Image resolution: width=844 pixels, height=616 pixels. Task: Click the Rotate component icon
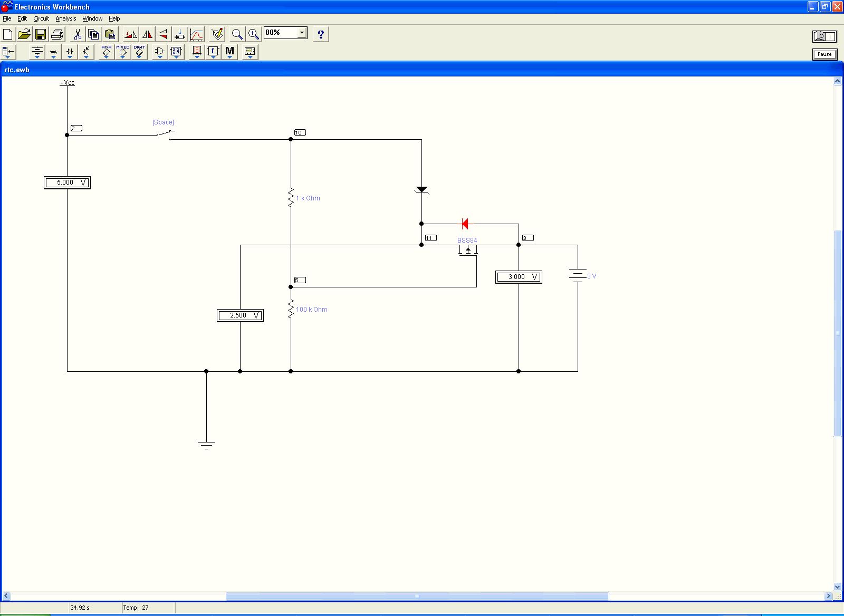(x=130, y=35)
